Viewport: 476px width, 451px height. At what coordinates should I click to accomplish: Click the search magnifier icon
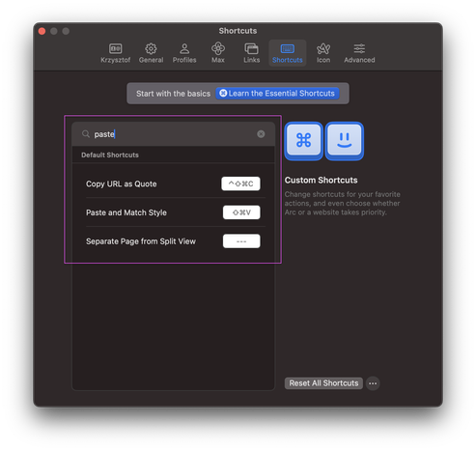click(85, 134)
